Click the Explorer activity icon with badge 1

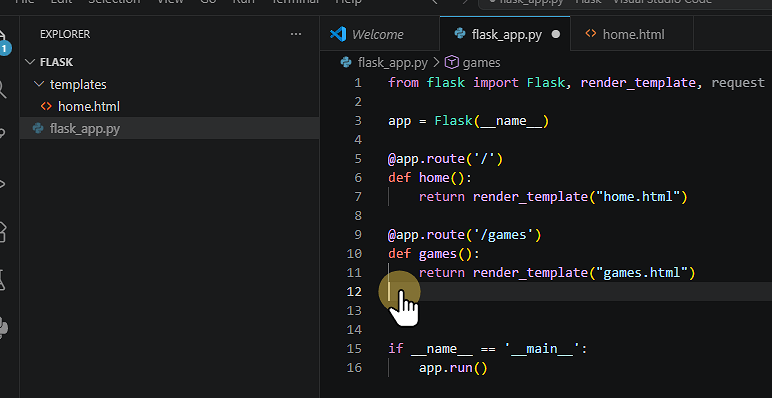pyautogui.click(x=4, y=42)
